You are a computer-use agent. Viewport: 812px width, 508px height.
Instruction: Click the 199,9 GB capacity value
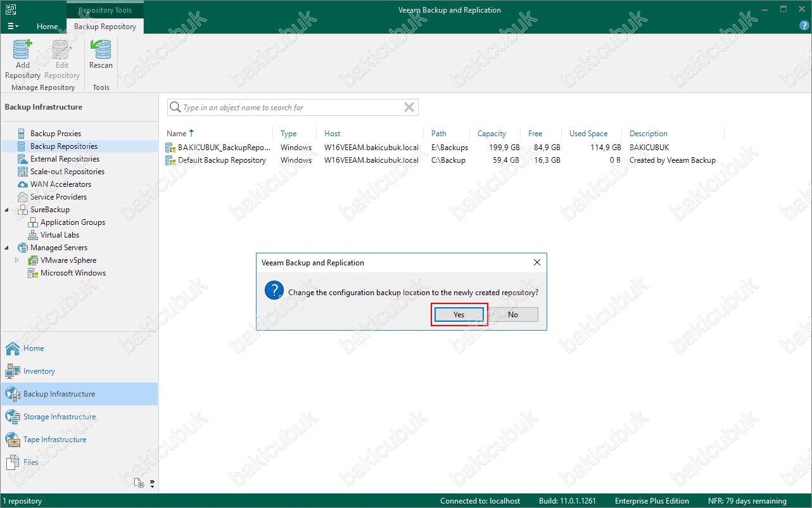[x=504, y=148]
